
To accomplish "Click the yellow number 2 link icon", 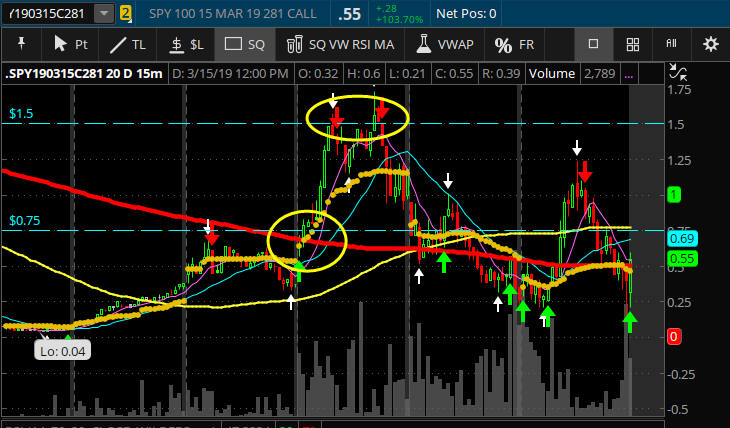I will 125,13.
